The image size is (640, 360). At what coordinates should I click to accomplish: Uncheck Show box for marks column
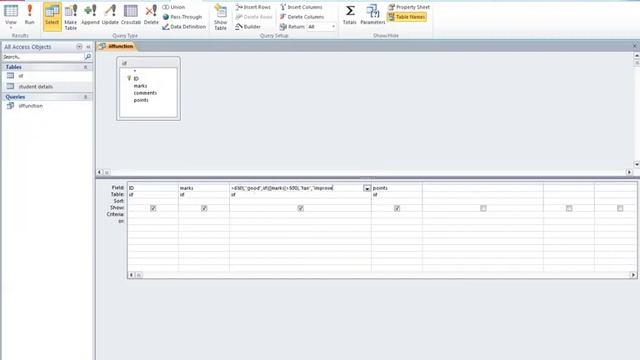pyautogui.click(x=204, y=208)
